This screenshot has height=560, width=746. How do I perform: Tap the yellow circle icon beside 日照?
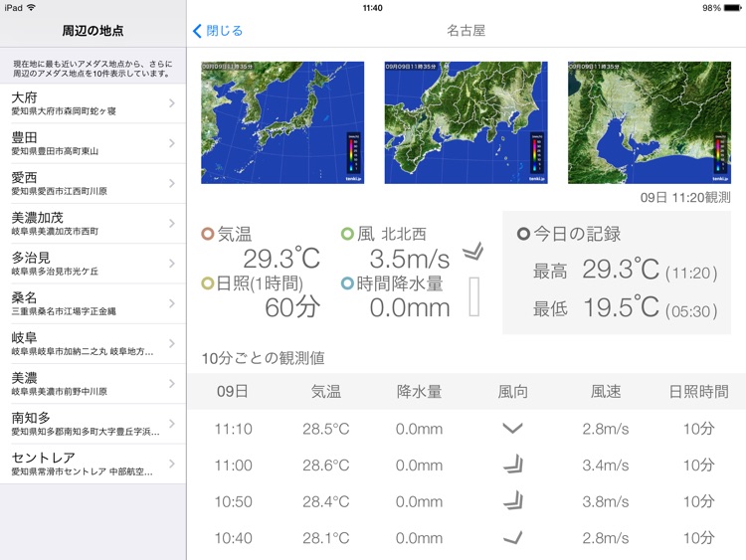[208, 283]
